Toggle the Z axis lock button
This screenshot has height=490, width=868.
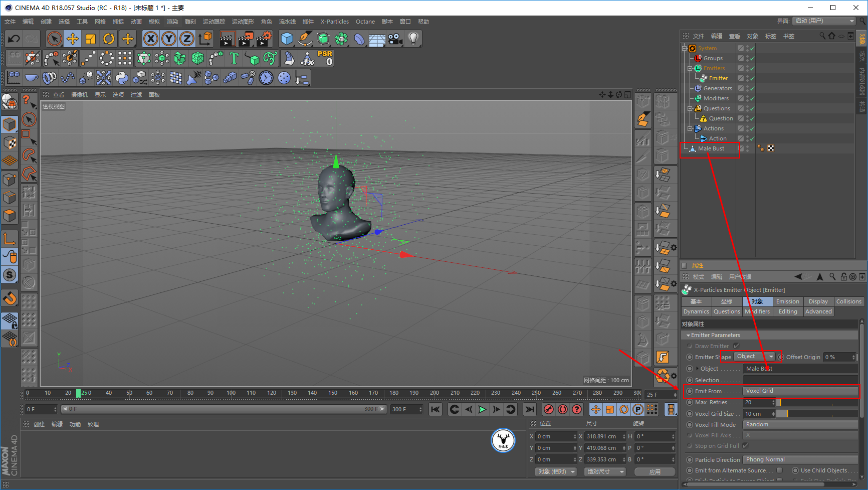pos(187,39)
